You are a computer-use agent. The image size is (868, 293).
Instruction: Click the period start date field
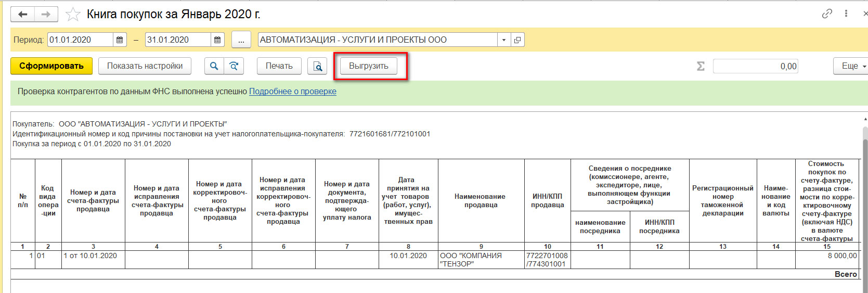(80, 40)
